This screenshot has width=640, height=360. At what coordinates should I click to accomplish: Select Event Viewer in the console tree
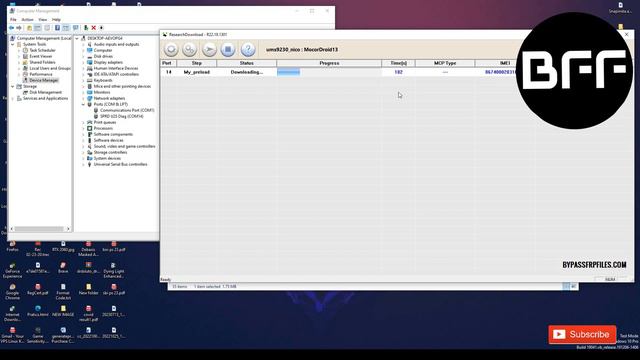click(x=40, y=56)
